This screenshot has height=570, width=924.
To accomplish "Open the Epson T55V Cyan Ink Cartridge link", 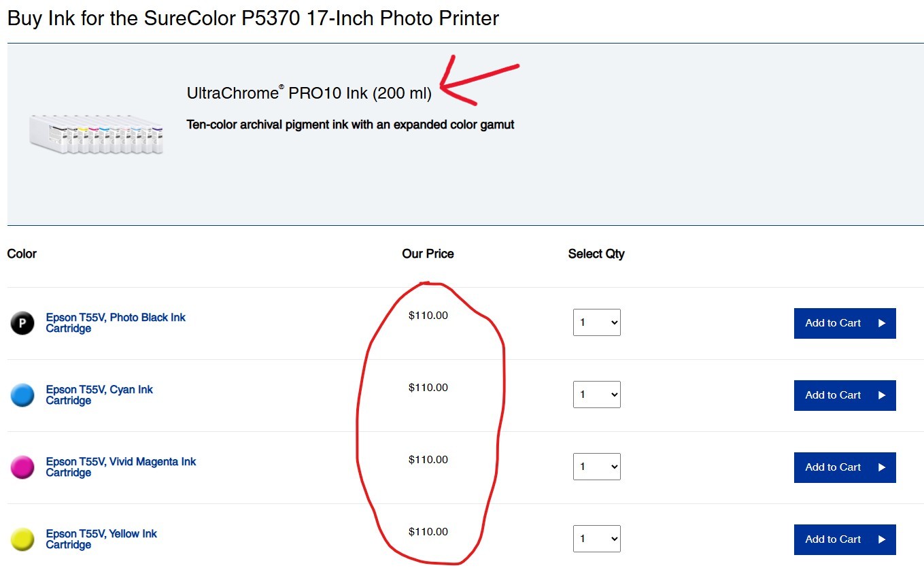I will pos(101,395).
